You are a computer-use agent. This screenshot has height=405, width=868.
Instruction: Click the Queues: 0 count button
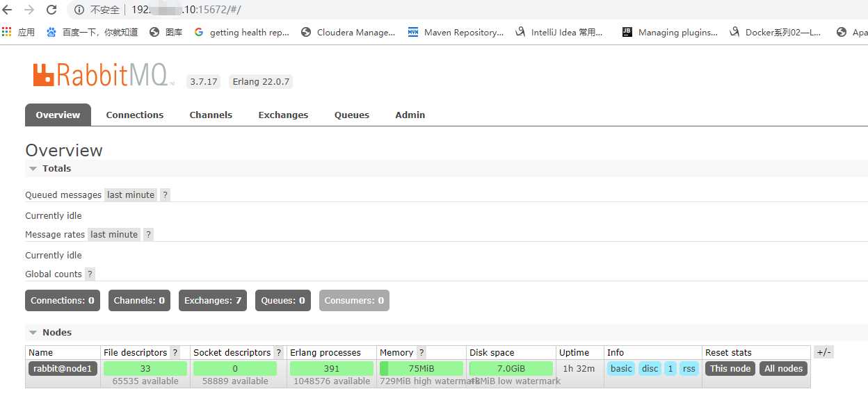[x=283, y=301]
